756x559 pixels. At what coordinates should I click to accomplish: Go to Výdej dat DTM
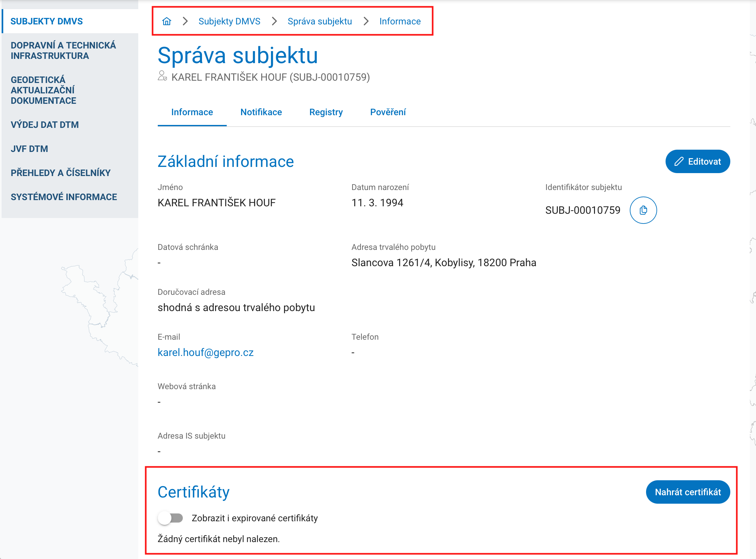(70, 125)
